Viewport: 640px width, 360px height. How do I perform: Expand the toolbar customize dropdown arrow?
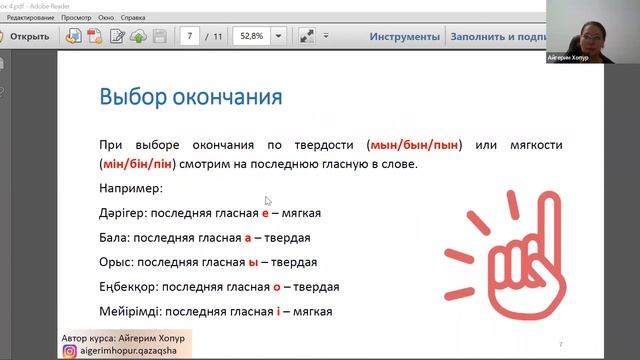pyautogui.click(x=326, y=36)
